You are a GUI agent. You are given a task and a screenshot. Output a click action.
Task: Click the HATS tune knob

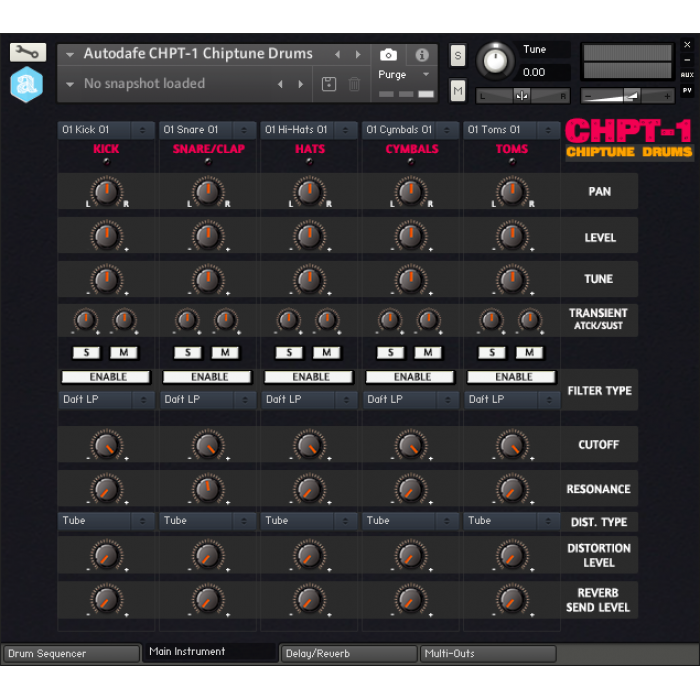(309, 279)
